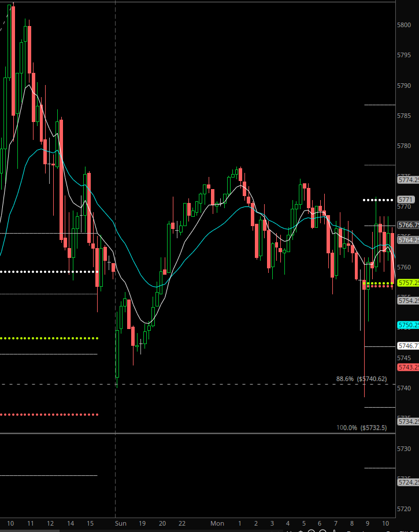
Task: Click the 5766.75 price label
Action: 408,225
